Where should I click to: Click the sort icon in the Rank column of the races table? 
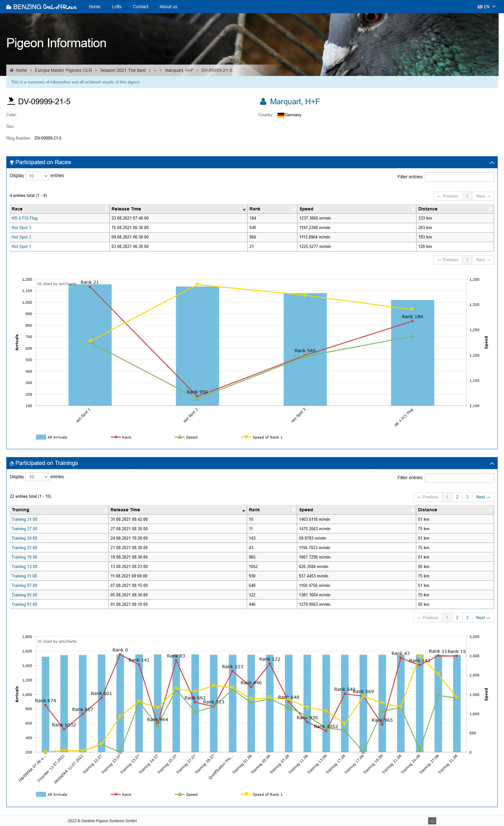click(x=294, y=209)
